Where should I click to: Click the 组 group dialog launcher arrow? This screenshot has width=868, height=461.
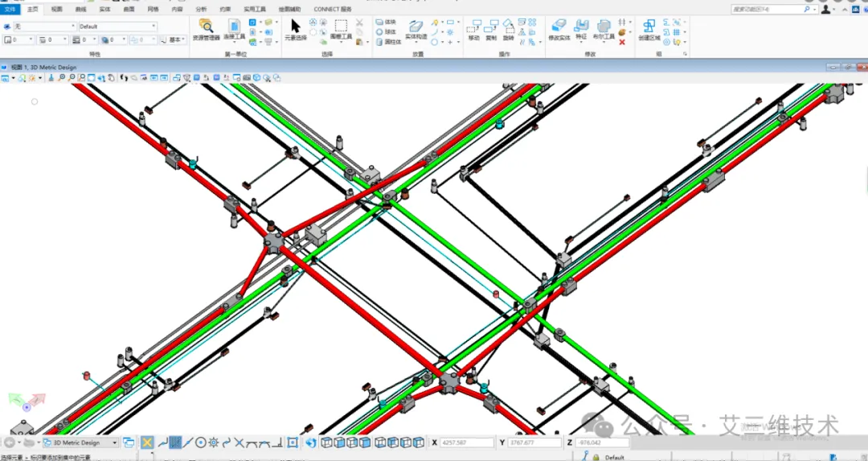pyautogui.click(x=686, y=54)
